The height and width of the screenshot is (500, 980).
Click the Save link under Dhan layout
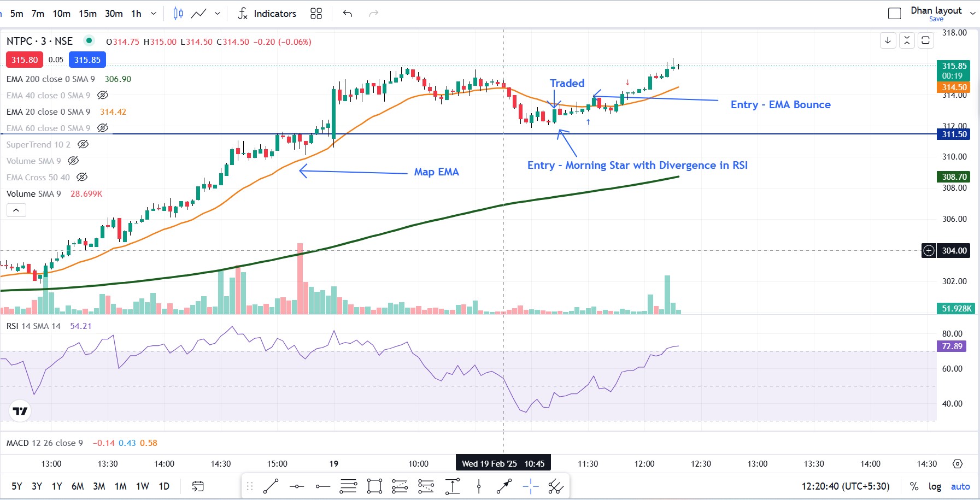pos(936,19)
